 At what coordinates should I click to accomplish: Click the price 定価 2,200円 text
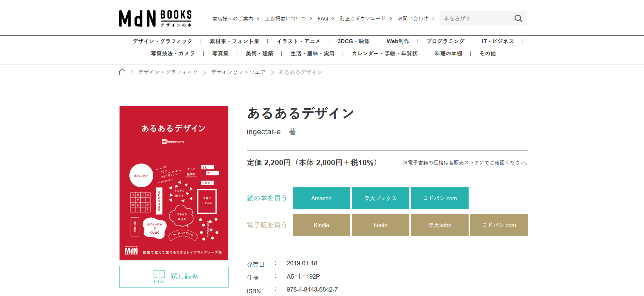(269, 162)
